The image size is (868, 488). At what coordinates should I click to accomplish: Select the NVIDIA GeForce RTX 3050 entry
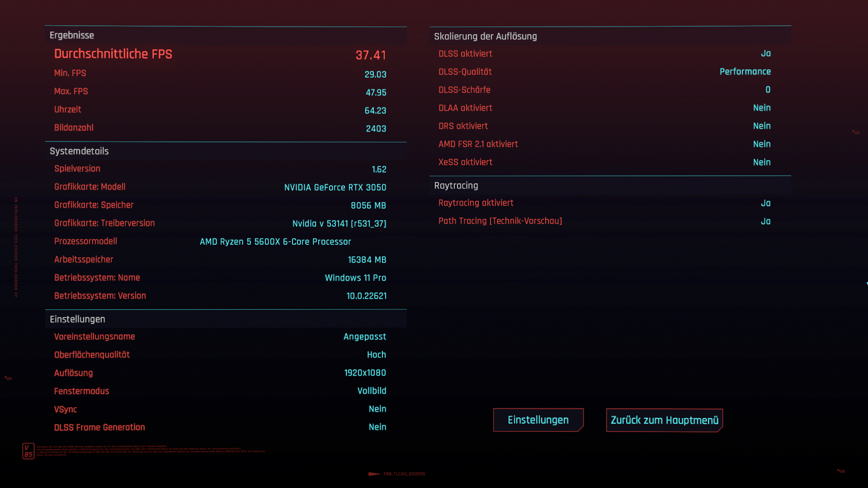(335, 187)
